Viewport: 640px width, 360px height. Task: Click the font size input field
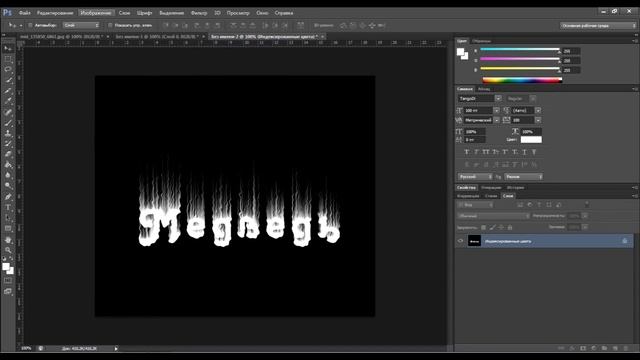coord(478,110)
